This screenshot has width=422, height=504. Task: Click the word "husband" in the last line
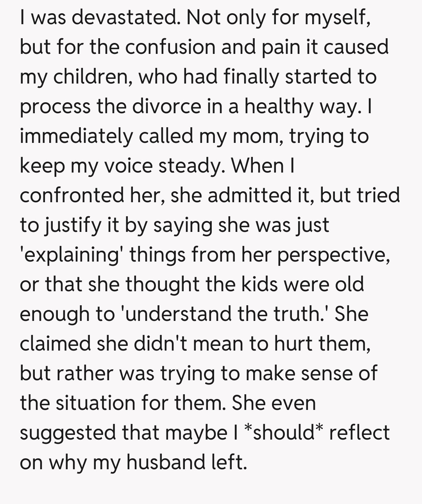click(x=166, y=462)
